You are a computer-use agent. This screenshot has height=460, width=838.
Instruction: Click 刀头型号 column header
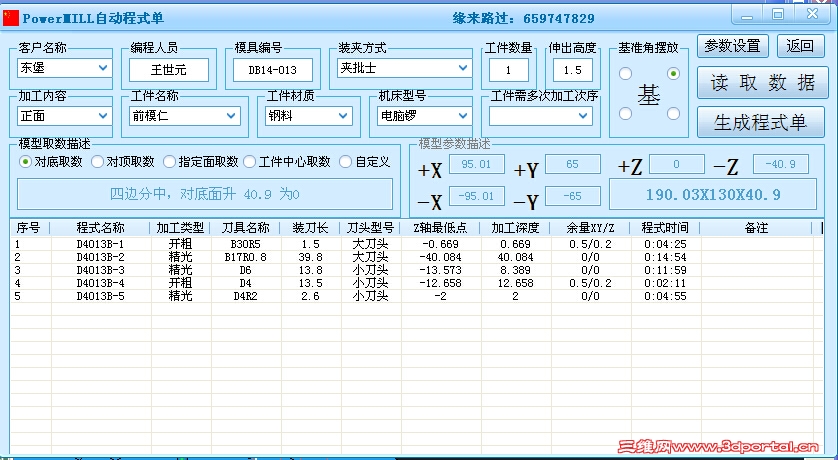[370, 228]
